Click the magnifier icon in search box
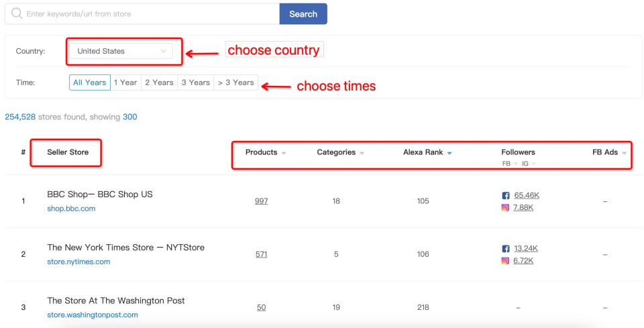 point(17,13)
